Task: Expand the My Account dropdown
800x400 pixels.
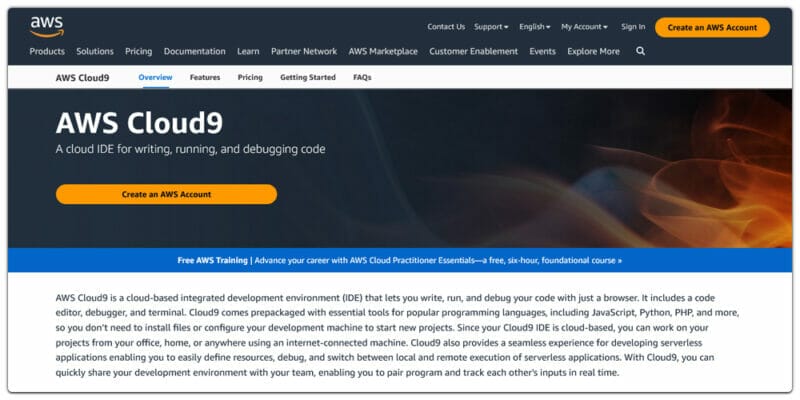Action: coord(585,27)
